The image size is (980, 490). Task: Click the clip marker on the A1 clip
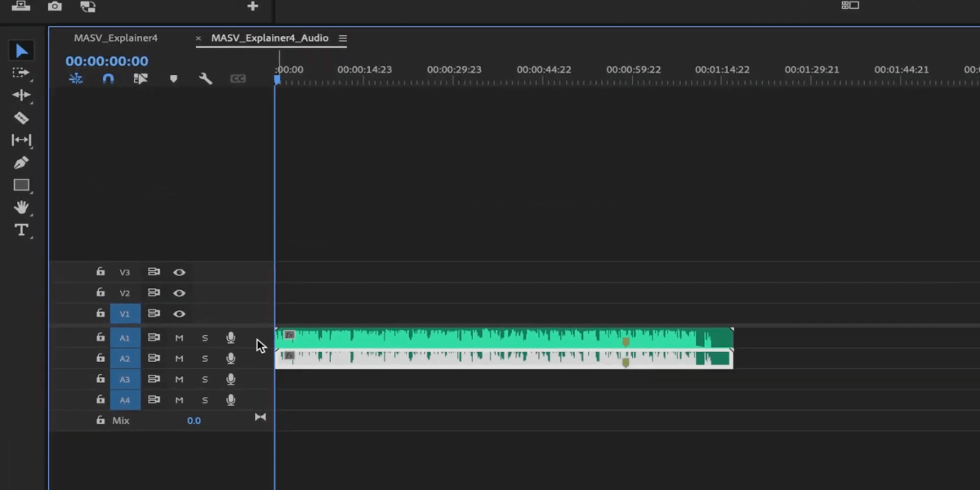coord(626,342)
